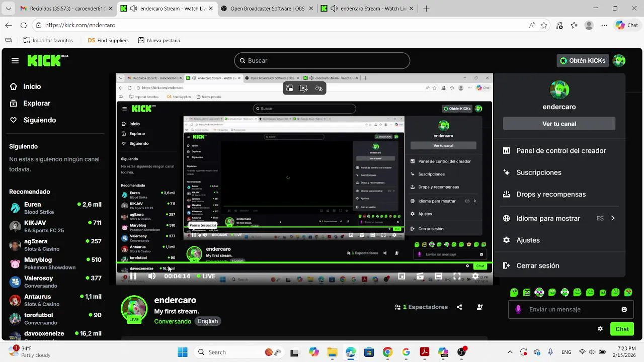Open the Conversando category link
The height and width of the screenshot is (362, 644).
[173, 321]
